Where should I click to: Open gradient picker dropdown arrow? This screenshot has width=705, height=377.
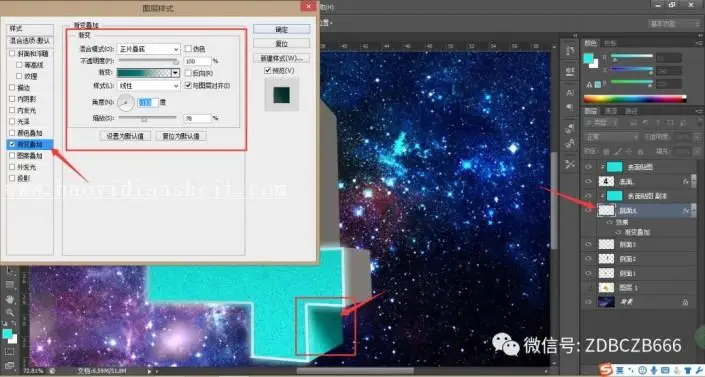click(175, 73)
